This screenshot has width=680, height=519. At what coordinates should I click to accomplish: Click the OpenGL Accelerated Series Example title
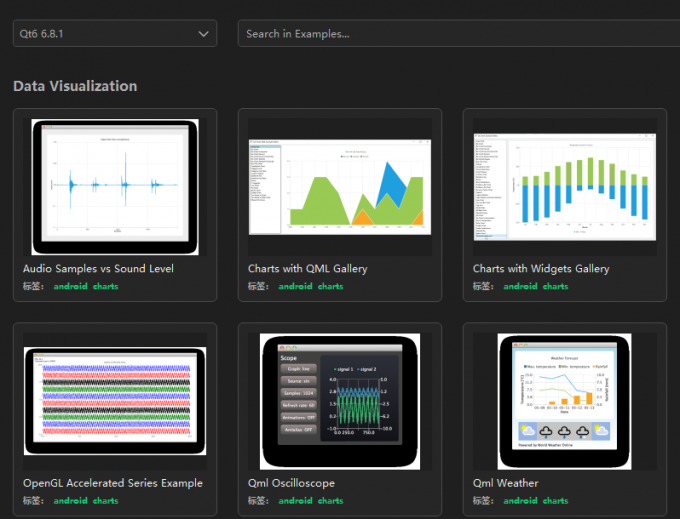[112, 483]
